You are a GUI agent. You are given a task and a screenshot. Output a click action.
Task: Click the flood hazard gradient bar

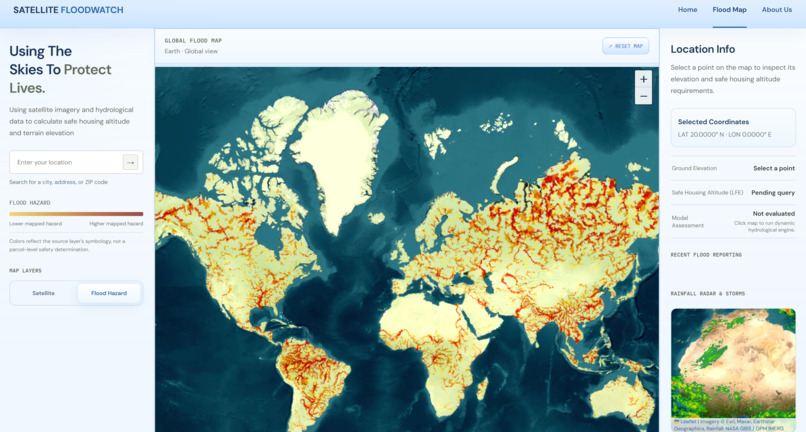click(x=76, y=214)
